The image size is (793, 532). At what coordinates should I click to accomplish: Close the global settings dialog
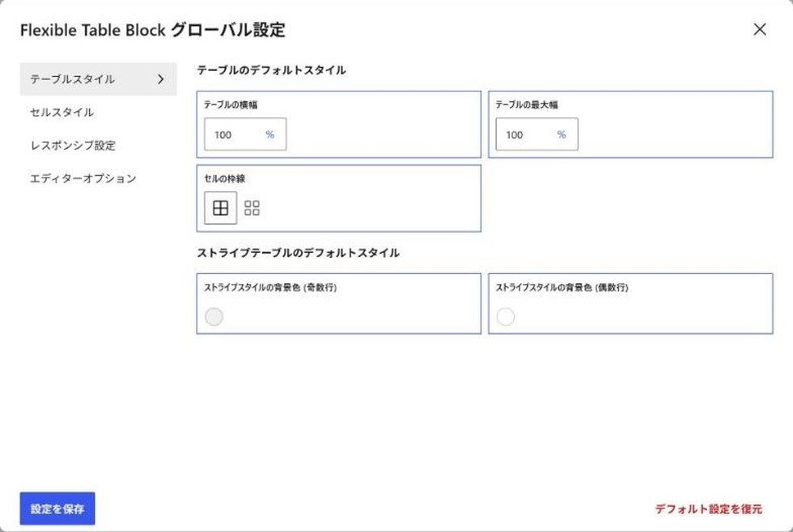coord(760,29)
